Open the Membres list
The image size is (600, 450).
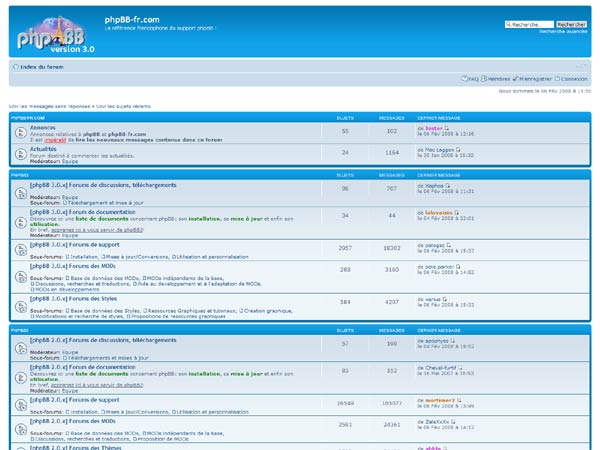tap(496, 78)
